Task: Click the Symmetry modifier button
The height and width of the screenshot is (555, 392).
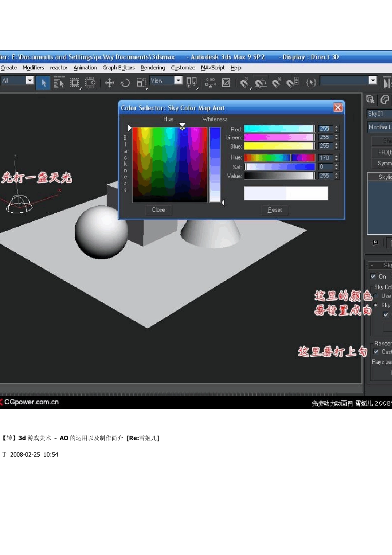Action: 382,164
